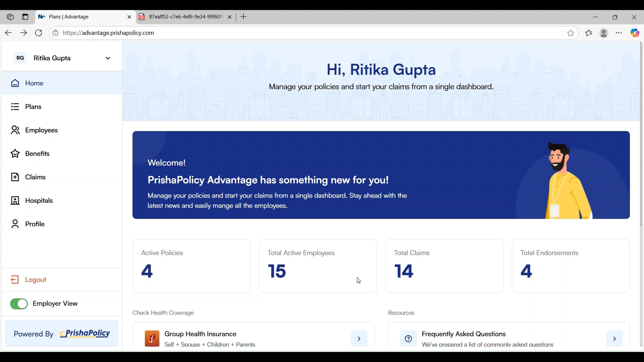
Task: Click the address bar URL field
Action: 313,33
